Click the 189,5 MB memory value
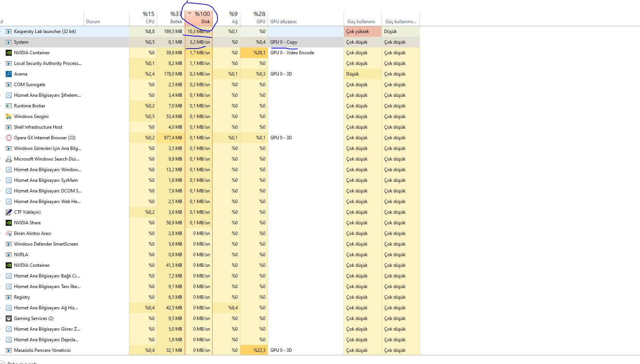The height and width of the screenshot is (364, 640). coord(173,32)
